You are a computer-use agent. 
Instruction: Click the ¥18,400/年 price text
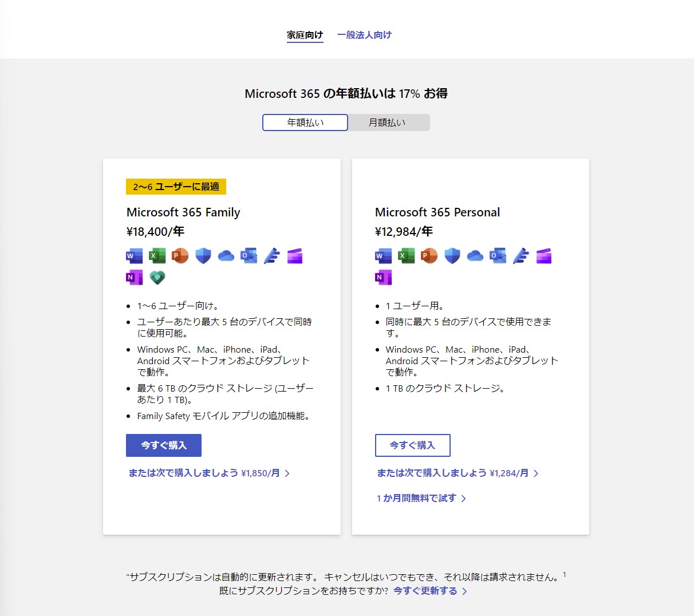pyautogui.click(x=155, y=232)
